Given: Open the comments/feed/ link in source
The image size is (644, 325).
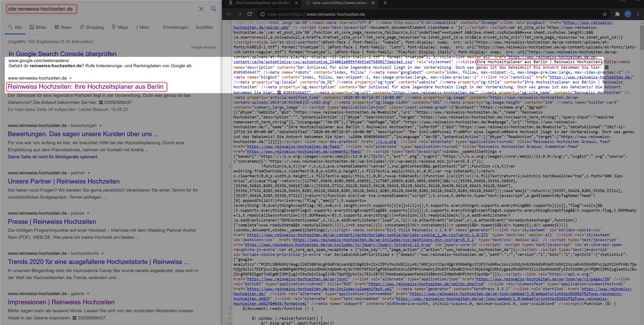Looking at the screenshot, I should 304,152.
